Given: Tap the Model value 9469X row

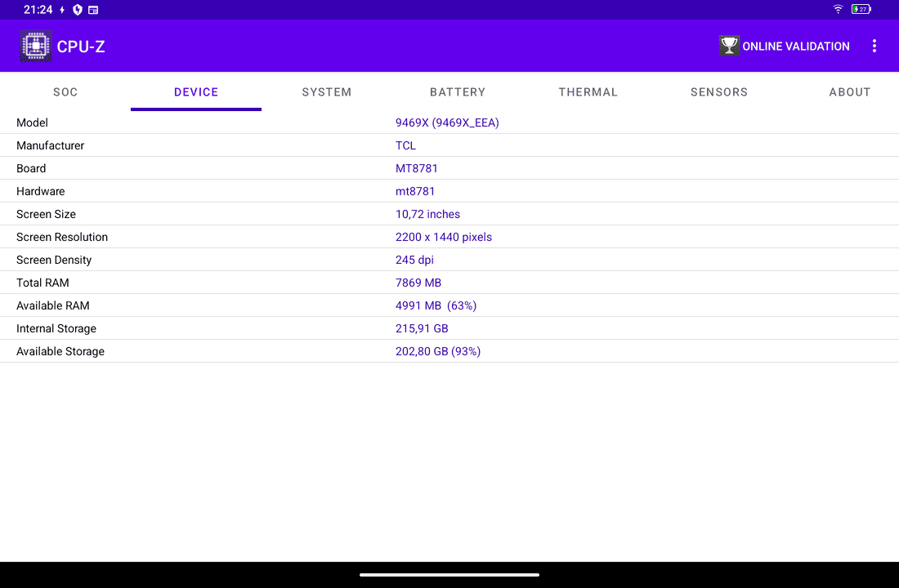Looking at the screenshot, I should click(447, 122).
